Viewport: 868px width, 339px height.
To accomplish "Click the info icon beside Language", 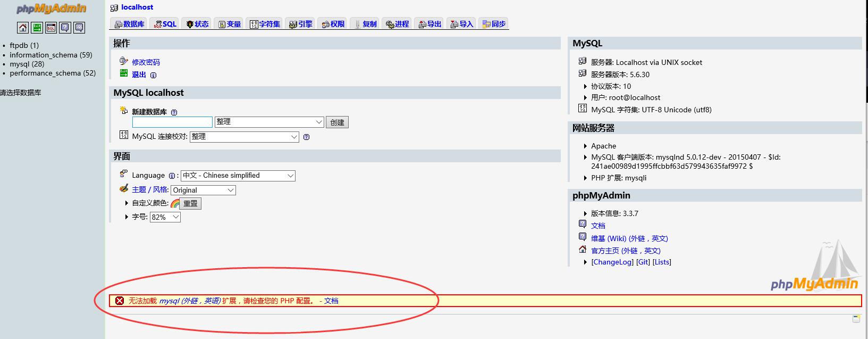I will [172, 176].
